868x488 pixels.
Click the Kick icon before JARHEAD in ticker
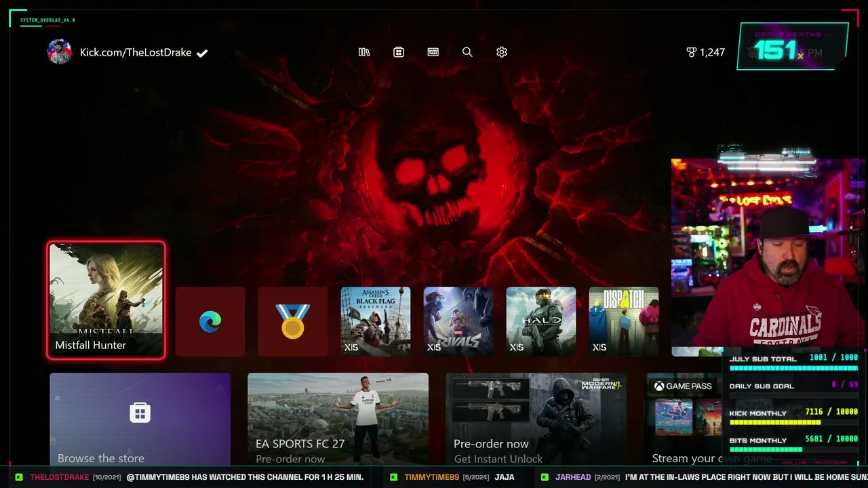point(545,477)
